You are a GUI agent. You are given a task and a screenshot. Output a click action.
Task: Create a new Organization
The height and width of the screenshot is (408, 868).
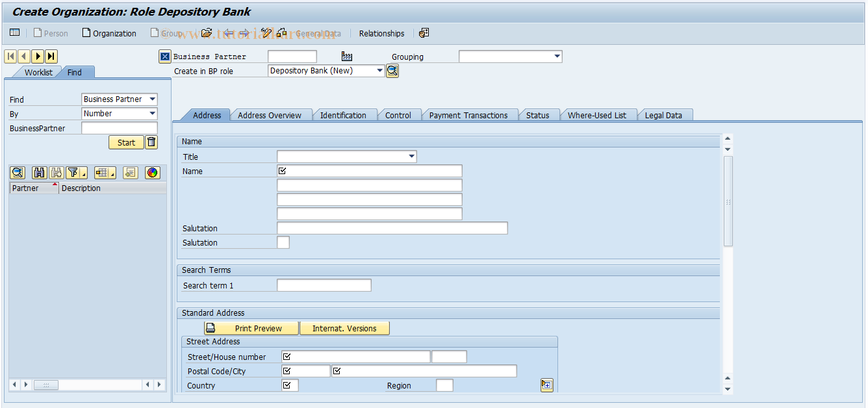(x=109, y=33)
